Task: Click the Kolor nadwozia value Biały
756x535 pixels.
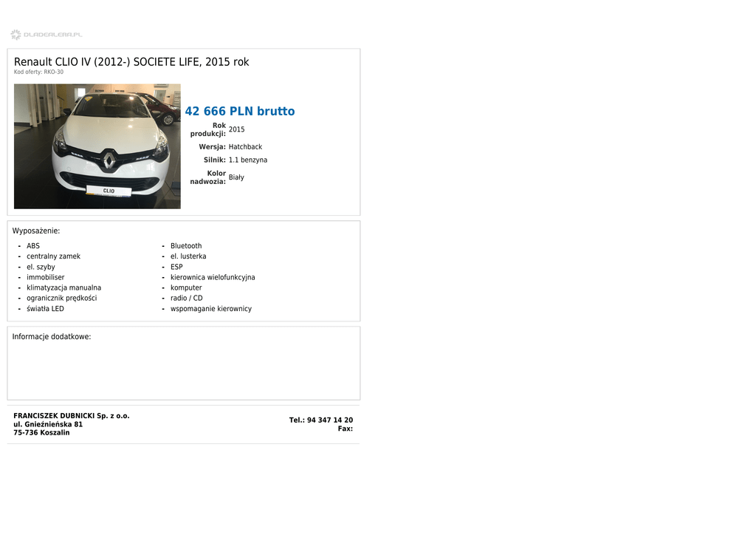Action: click(236, 177)
